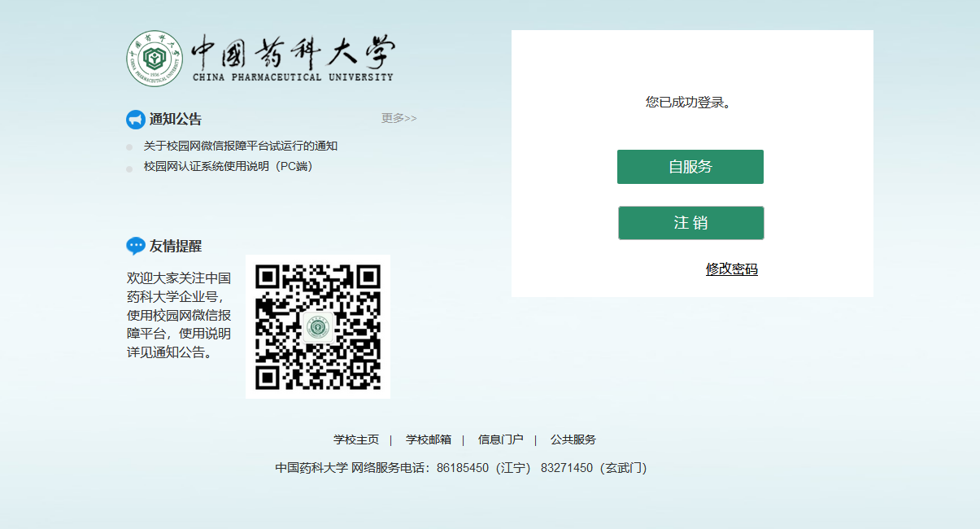Screen dimensions: 980x529
Task: Open notice 校园网认证系统使用说明（PC端）
Action: point(228,166)
